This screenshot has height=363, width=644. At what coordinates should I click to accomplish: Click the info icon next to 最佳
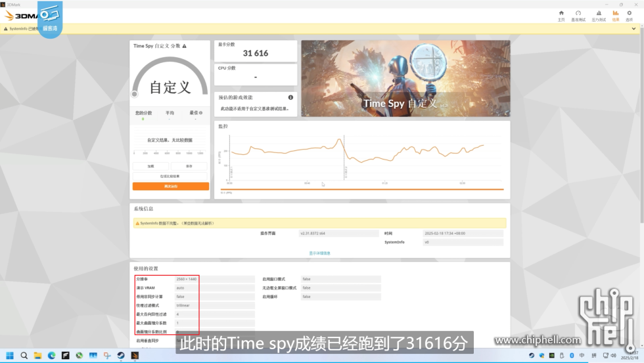pos(200,113)
